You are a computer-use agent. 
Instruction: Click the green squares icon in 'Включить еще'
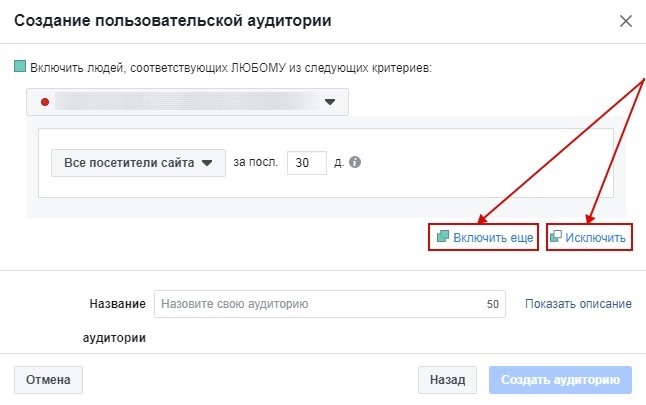(443, 236)
